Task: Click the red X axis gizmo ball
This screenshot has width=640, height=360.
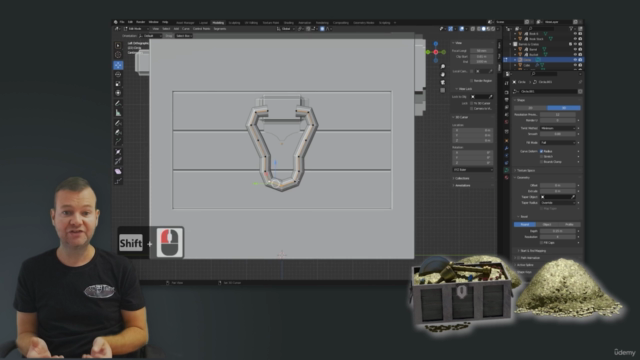Action: pyautogui.click(x=436, y=52)
